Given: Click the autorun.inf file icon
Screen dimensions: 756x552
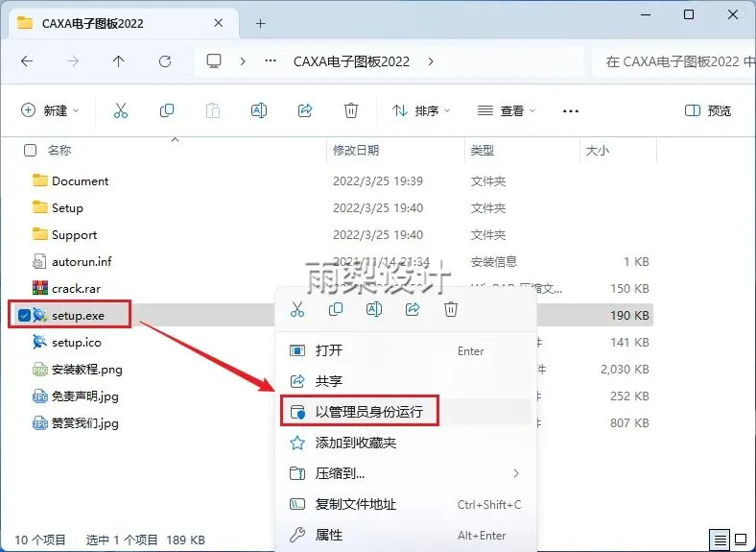Looking at the screenshot, I should coord(39,261).
